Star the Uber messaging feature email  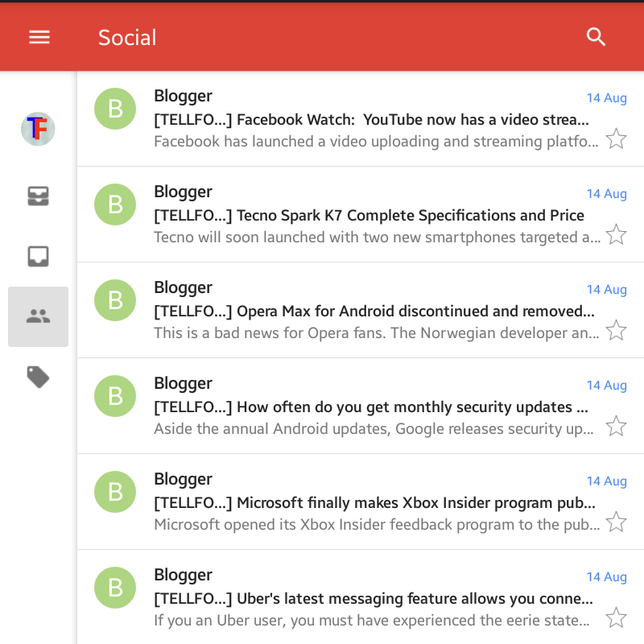tap(616, 617)
